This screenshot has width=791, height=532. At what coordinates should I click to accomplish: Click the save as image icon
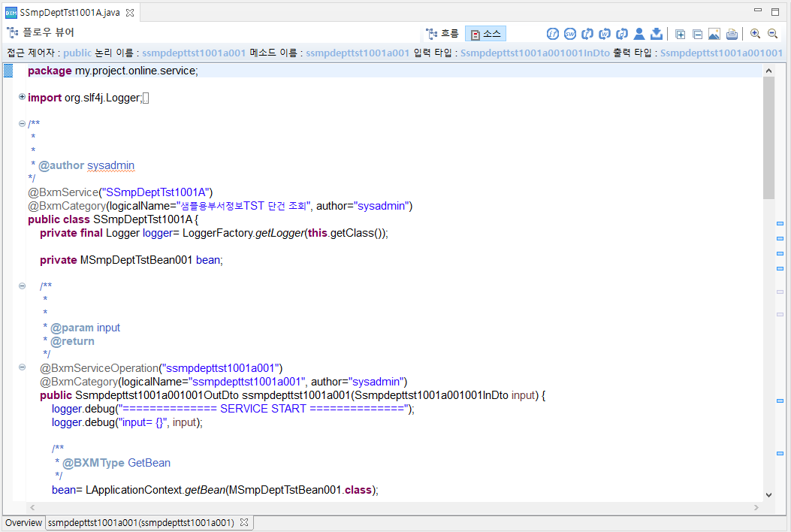coord(714,34)
